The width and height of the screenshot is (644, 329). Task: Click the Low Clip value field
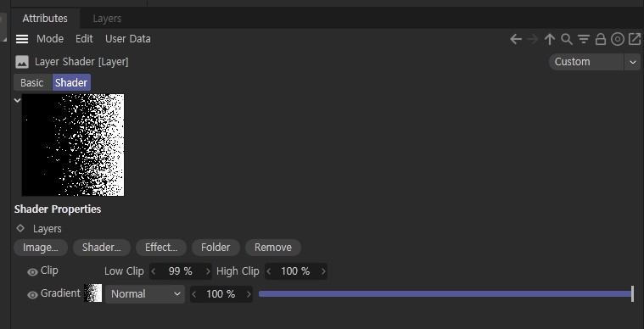point(181,271)
